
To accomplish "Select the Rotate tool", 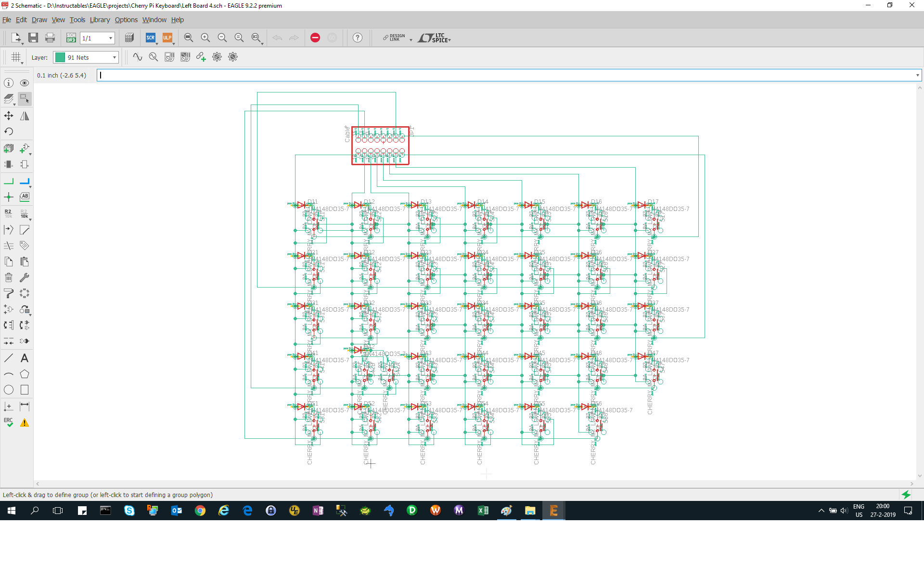I will 8,131.
